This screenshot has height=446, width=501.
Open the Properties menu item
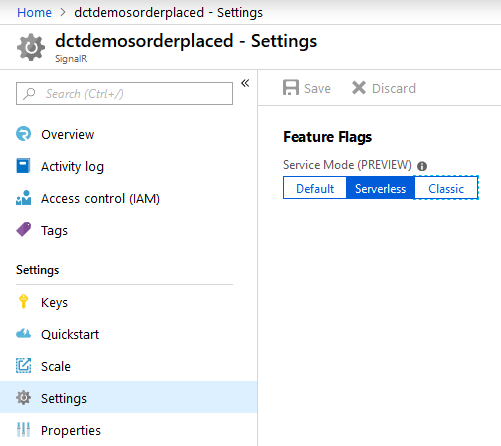click(128, 430)
